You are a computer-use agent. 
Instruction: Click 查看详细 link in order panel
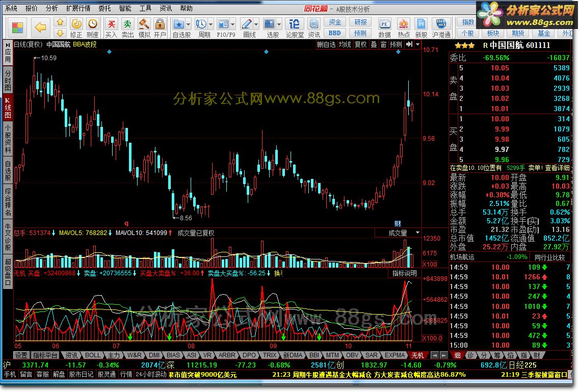click(558, 168)
